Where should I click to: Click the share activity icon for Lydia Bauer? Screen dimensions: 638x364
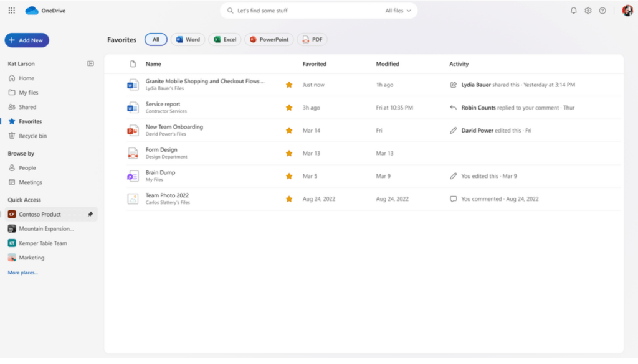[x=454, y=85]
